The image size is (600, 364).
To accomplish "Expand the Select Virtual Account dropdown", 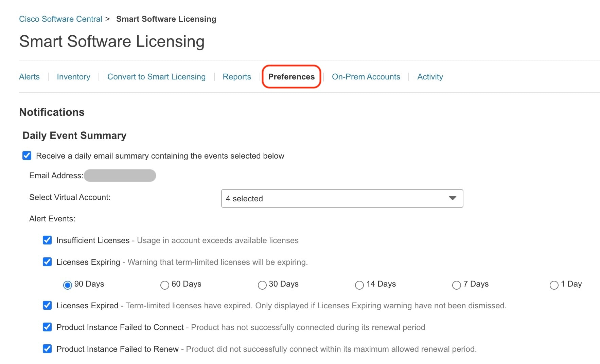I will pyautogui.click(x=342, y=199).
